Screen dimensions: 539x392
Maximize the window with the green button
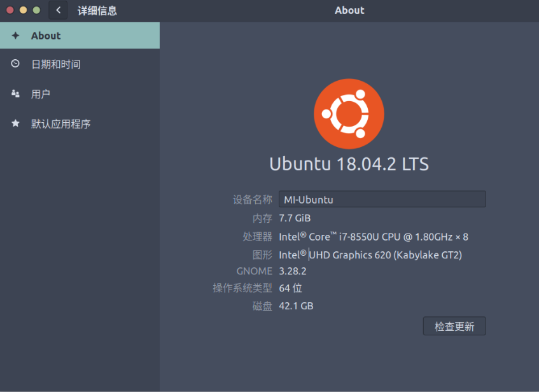point(36,10)
